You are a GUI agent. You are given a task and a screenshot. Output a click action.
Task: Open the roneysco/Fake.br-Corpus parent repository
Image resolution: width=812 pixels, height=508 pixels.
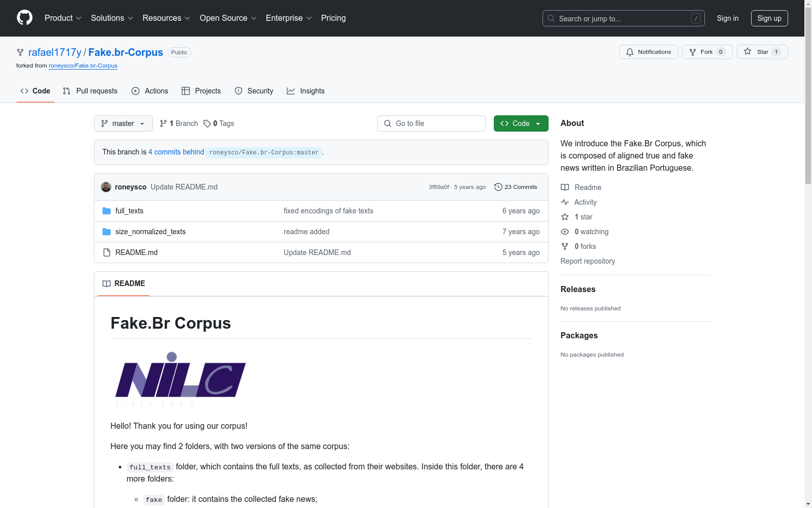click(83, 66)
